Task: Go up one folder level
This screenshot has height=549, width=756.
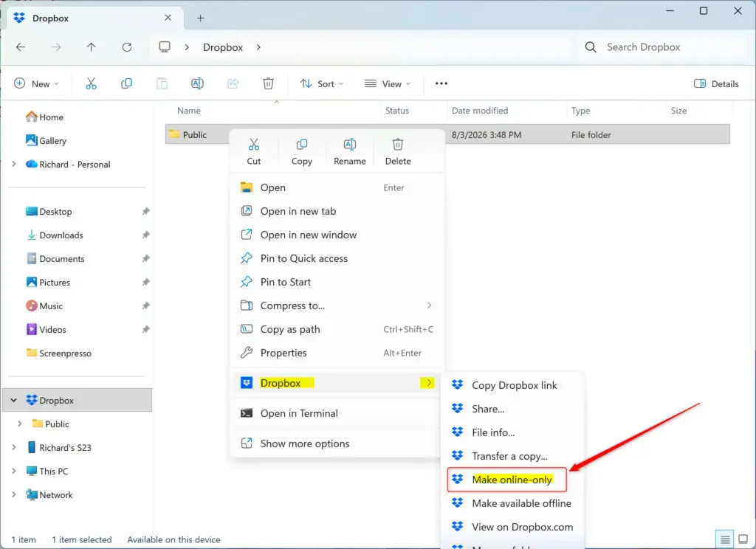Action: 91,46
